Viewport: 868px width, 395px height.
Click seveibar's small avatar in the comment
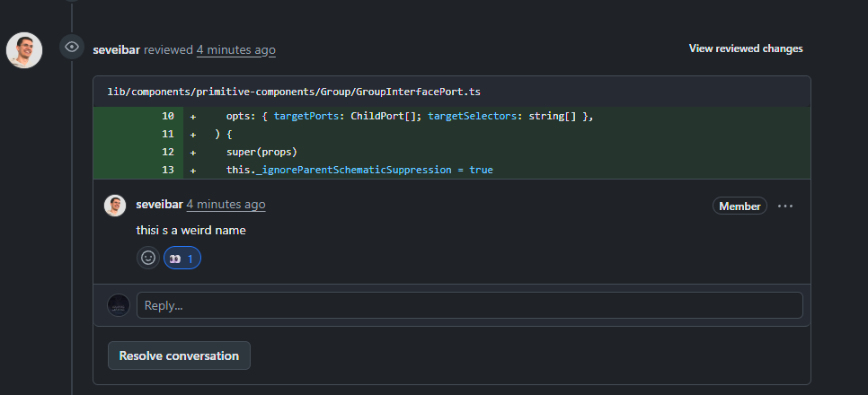coord(115,206)
